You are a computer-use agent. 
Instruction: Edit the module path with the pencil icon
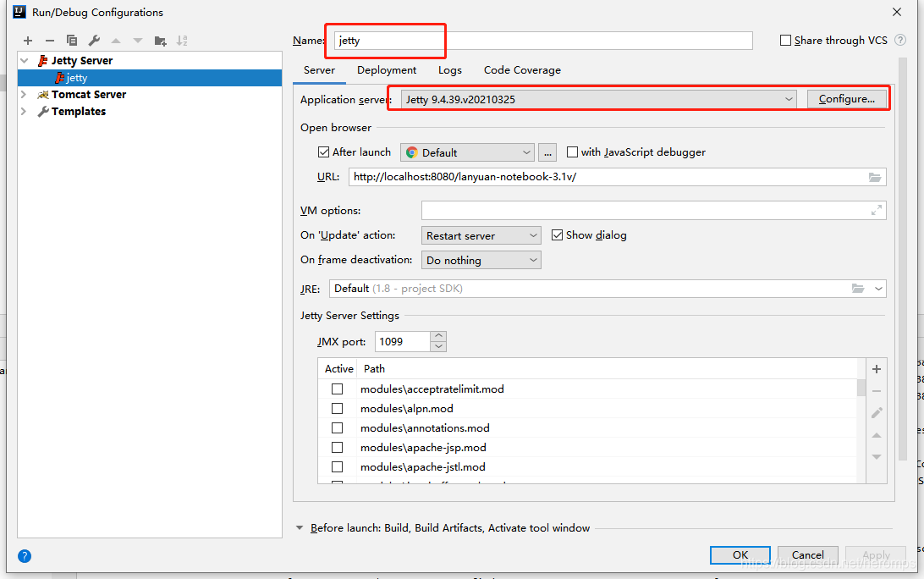(x=877, y=413)
